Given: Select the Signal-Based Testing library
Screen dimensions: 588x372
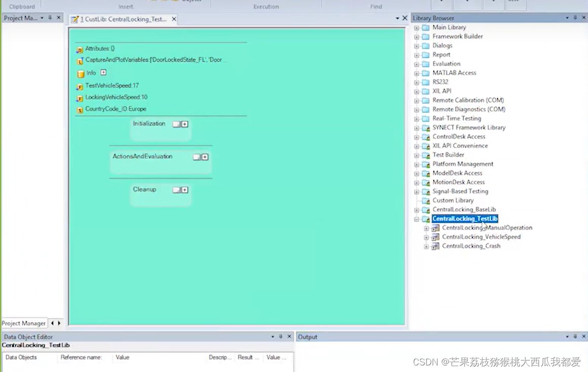Looking at the screenshot, I should coord(460,191).
